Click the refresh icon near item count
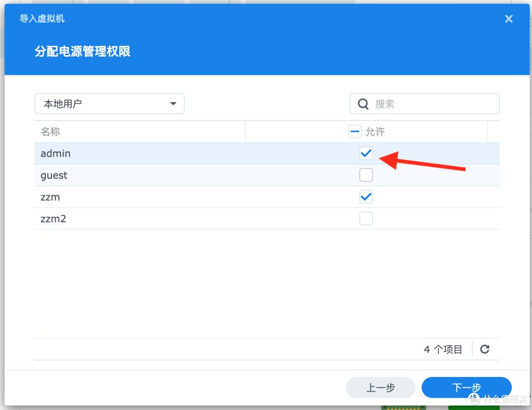Screen dimensions: 532x410 pos(484,349)
